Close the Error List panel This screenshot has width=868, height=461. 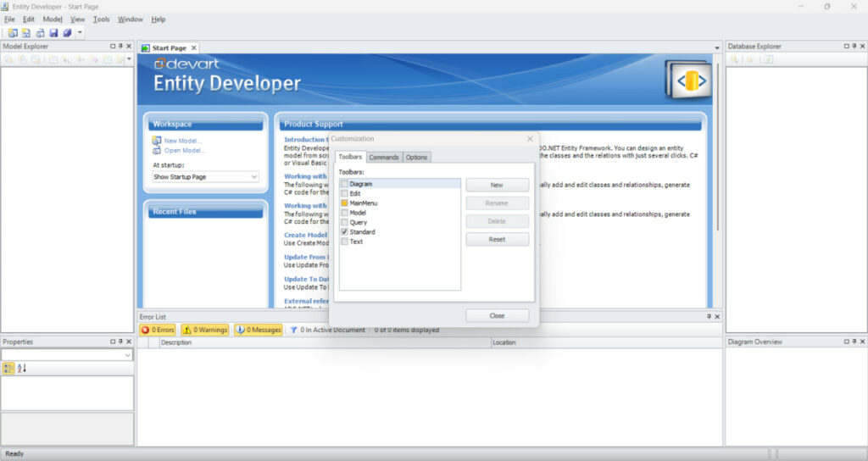tap(717, 317)
